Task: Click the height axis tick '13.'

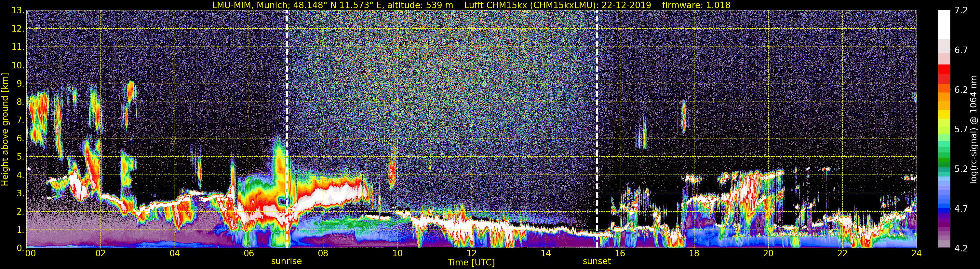Action: pyautogui.click(x=18, y=10)
